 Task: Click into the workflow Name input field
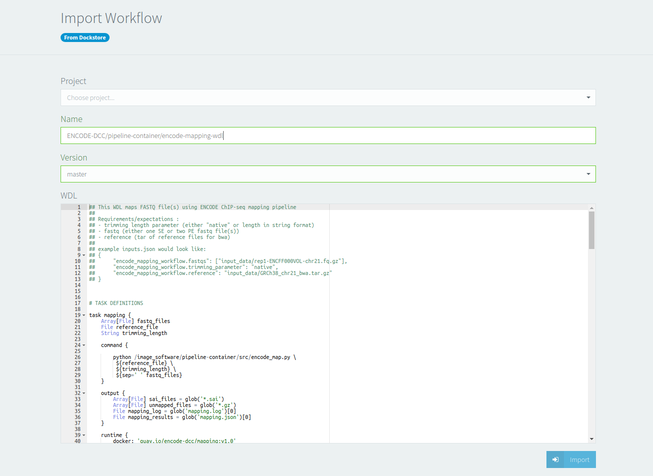[328, 136]
